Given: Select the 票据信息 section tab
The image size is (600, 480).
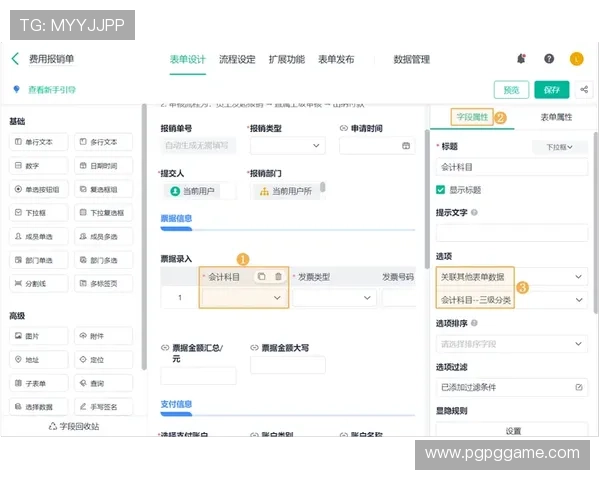Looking at the screenshot, I should tap(176, 218).
